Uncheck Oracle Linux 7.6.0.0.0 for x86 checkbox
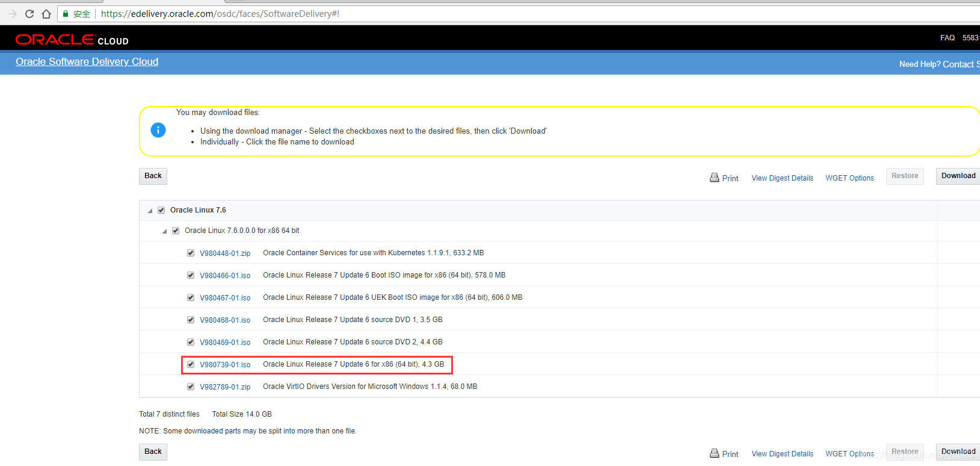Image resolution: width=980 pixels, height=466 pixels. [176, 231]
